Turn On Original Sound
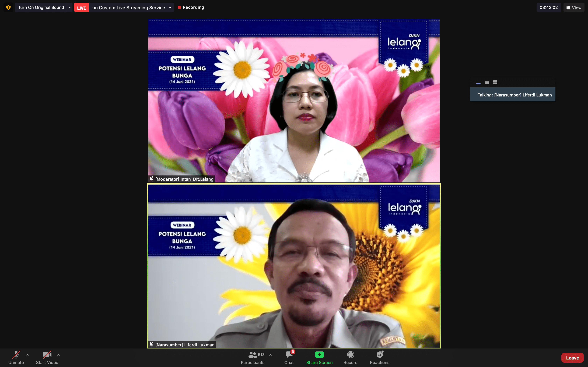The image size is (588, 367). tap(41, 8)
